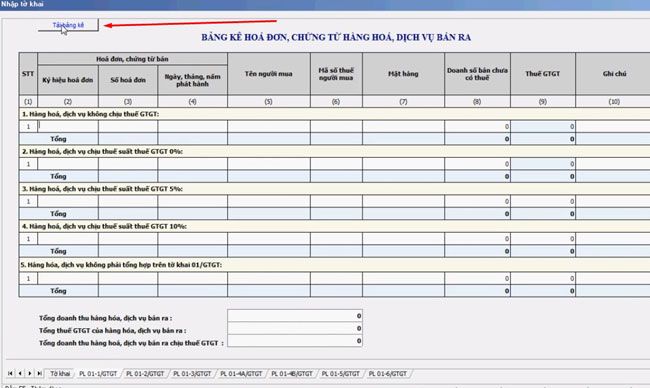Click the Thuế GTGT column header

(543, 74)
